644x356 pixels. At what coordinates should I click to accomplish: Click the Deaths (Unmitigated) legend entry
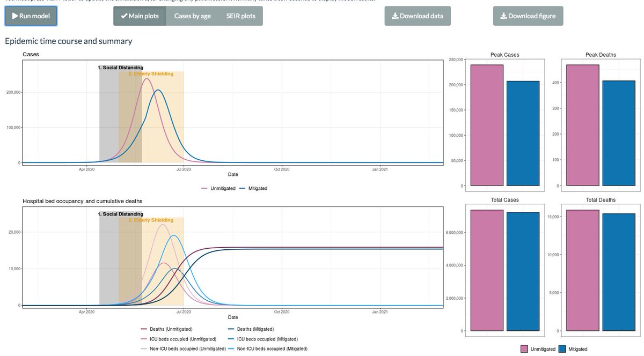pyautogui.click(x=166, y=329)
